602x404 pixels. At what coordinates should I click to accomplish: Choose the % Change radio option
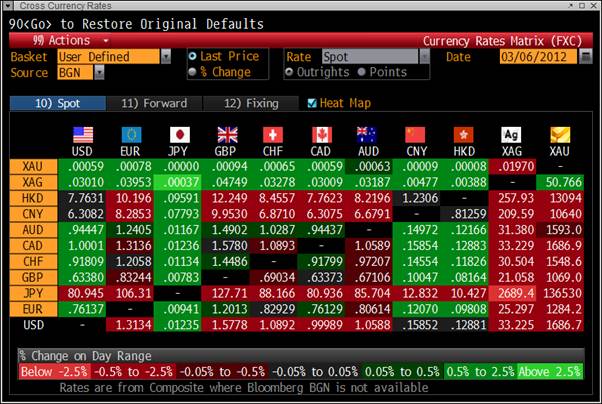point(193,72)
